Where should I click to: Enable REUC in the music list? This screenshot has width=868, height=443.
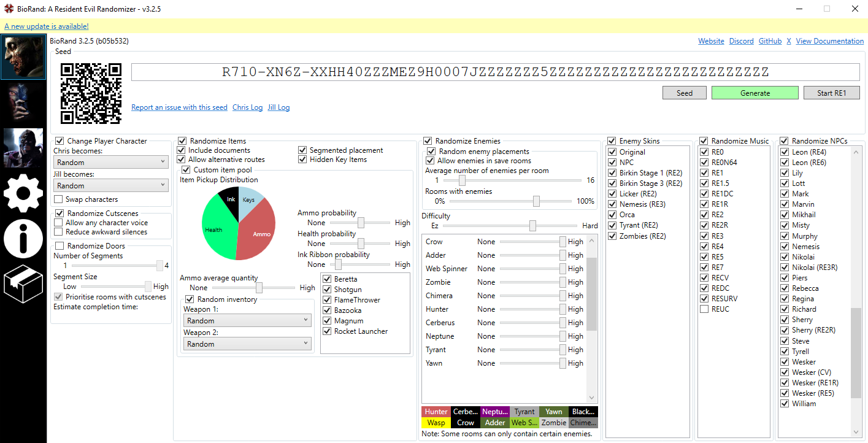(704, 309)
